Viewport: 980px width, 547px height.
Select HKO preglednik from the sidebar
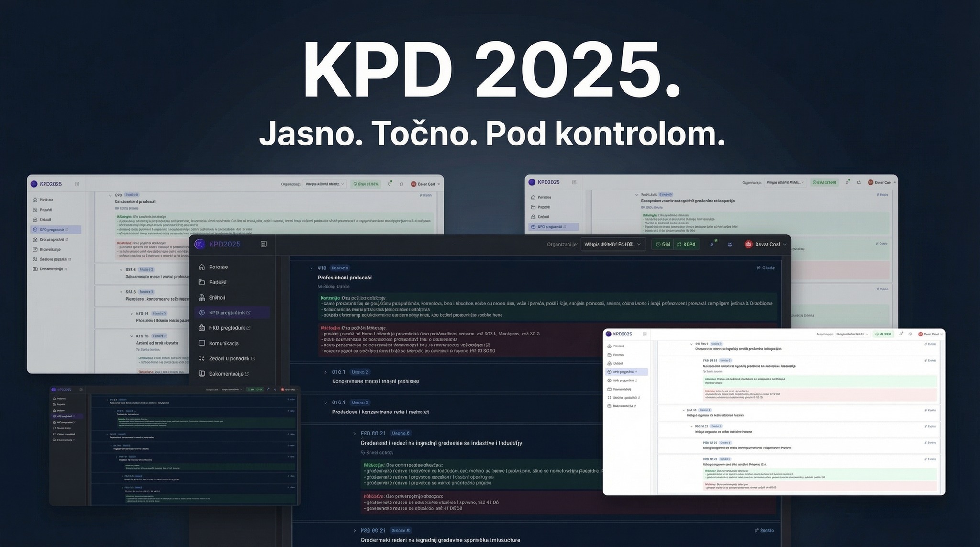228,328
